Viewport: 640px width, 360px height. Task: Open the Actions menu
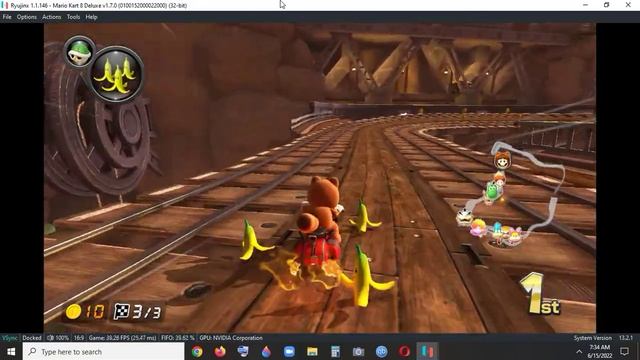click(51, 17)
